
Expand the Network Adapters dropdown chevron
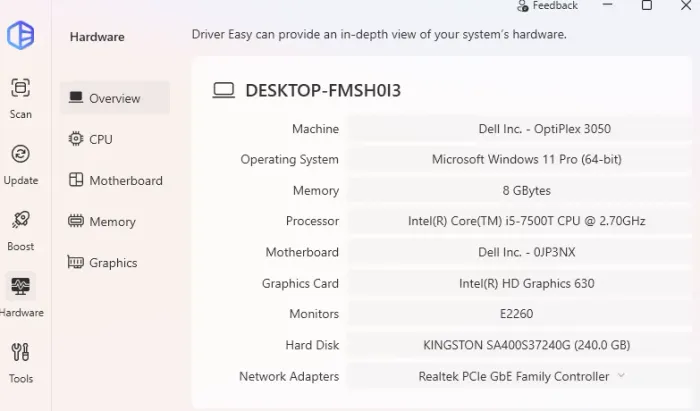point(621,376)
